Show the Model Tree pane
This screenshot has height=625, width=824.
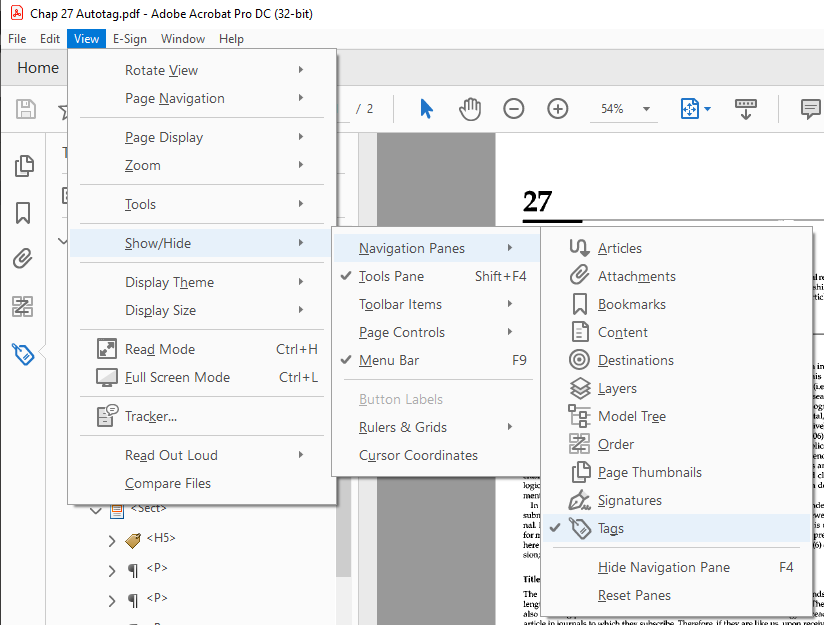(676, 416)
